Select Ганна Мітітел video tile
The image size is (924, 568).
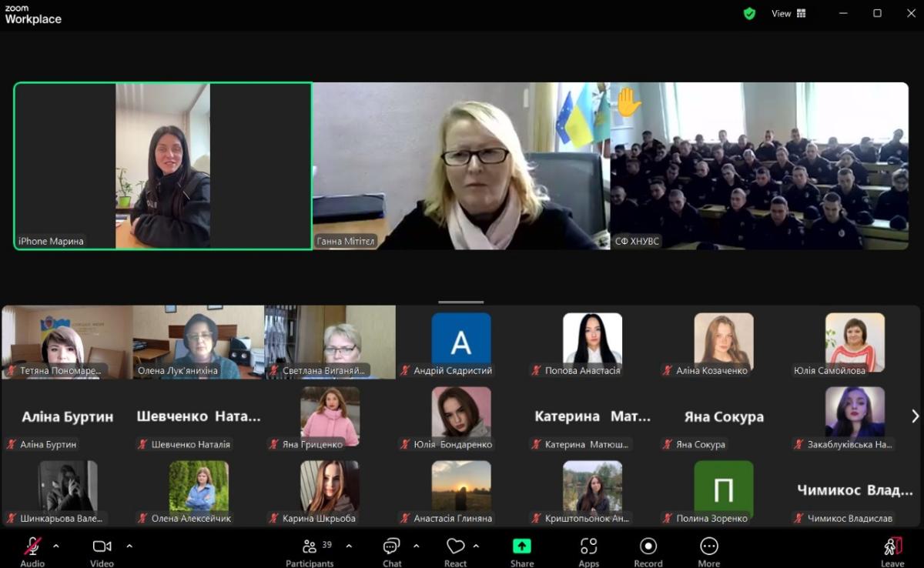tap(461, 165)
